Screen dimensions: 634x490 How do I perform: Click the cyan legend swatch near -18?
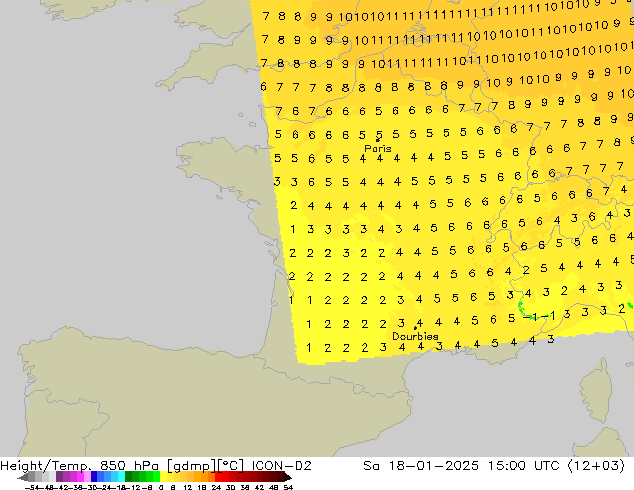[x=121, y=477]
